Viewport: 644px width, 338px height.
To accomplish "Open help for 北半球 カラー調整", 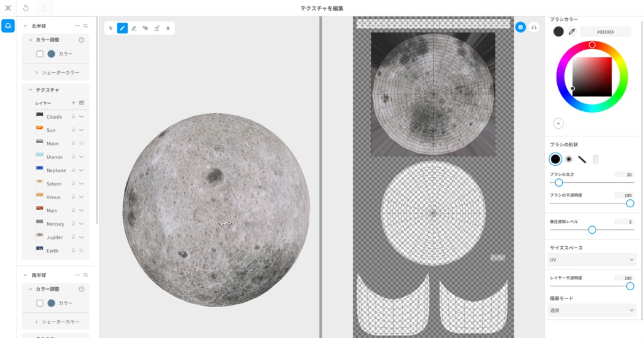I will [x=81, y=40].
